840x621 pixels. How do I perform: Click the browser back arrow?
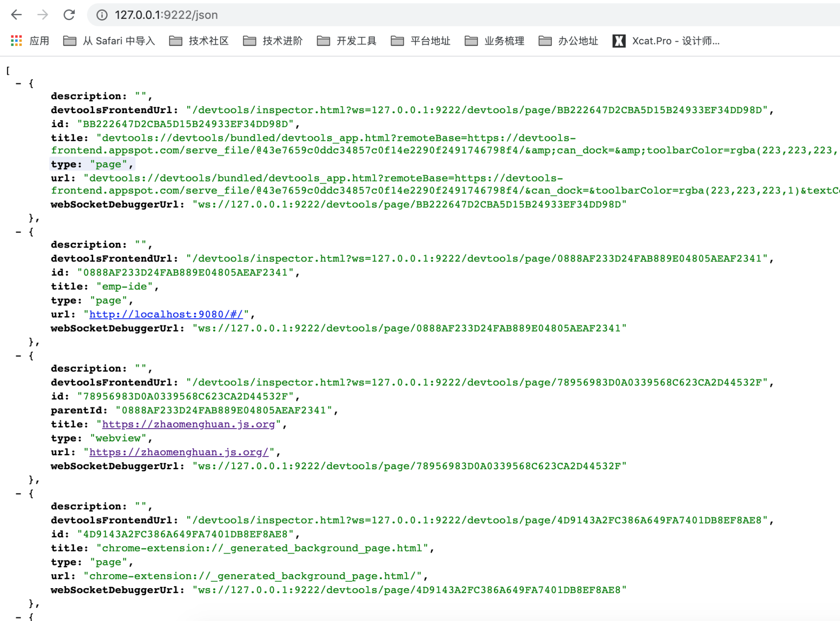(x=16, y=15)
